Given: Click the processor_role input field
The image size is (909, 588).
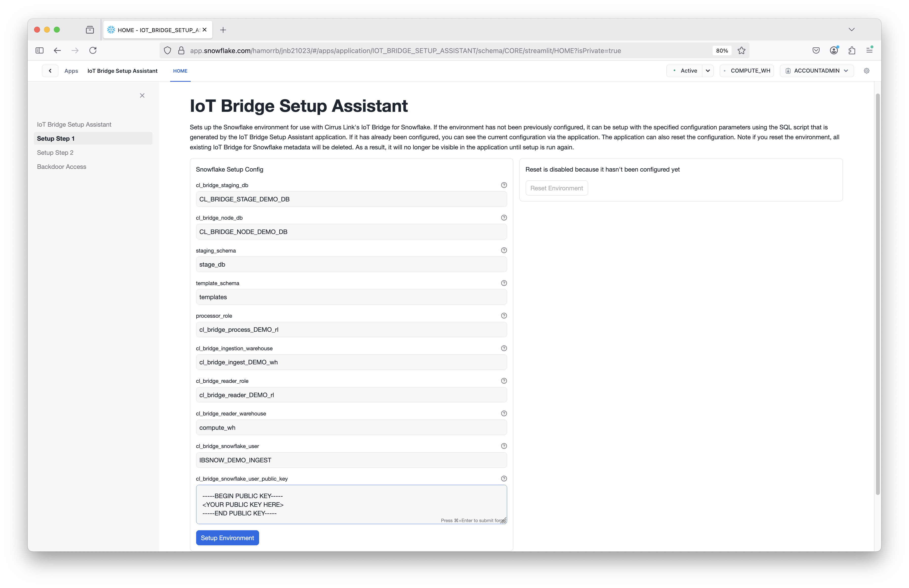Looking at the screenshot, I should click(351, 330).
